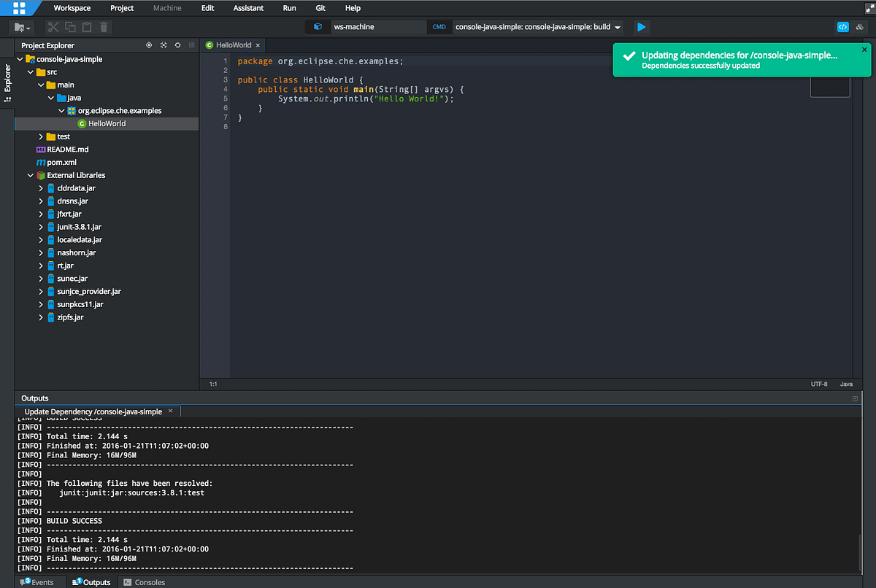Click the delete icon in the toolbar

pyautogui.click(x=104, y=26)
